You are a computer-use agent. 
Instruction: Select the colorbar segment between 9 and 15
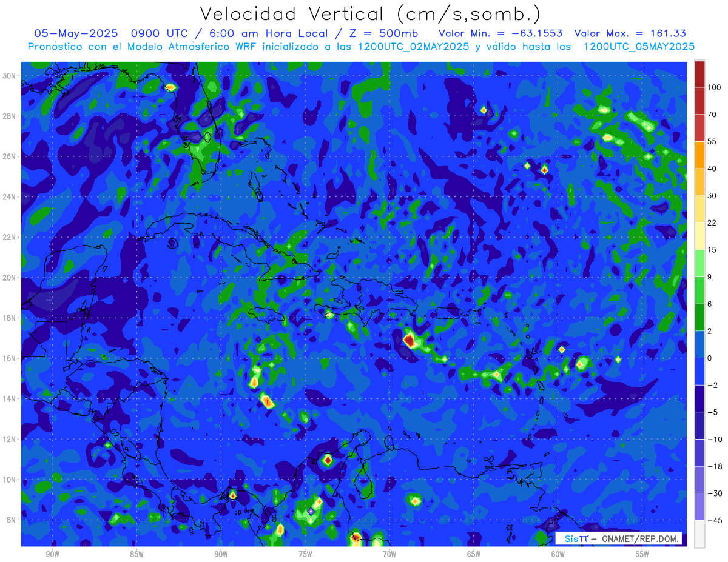699,263
